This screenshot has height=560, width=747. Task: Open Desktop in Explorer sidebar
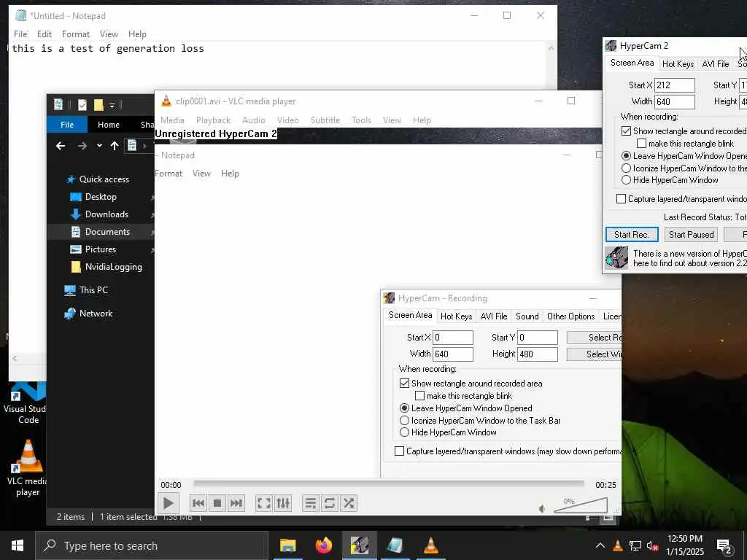click(x=101, y=197)
